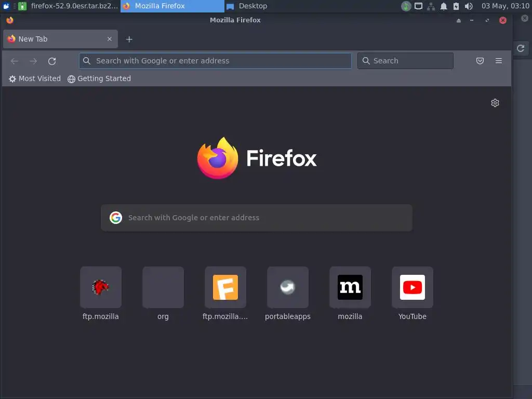Image resolution: width=532 pixels, height=399 pixels.
Task: Close the New Tab tab
Action: coord(110,39)
